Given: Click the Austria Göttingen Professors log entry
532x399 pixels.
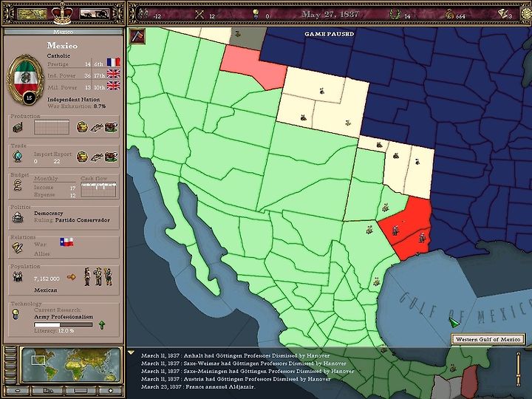Looking at the screenshot, I should tap(236, 379).
